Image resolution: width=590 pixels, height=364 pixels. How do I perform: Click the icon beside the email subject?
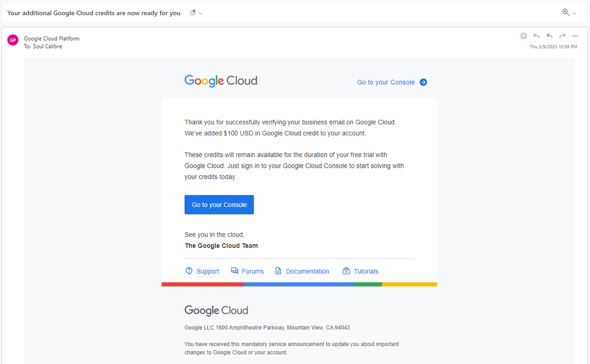pos(193,13)
